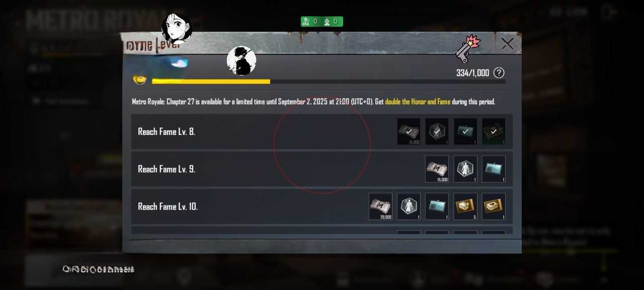Tap the claimed 15,000 cash reward for Lv. 8

point(409,131)
